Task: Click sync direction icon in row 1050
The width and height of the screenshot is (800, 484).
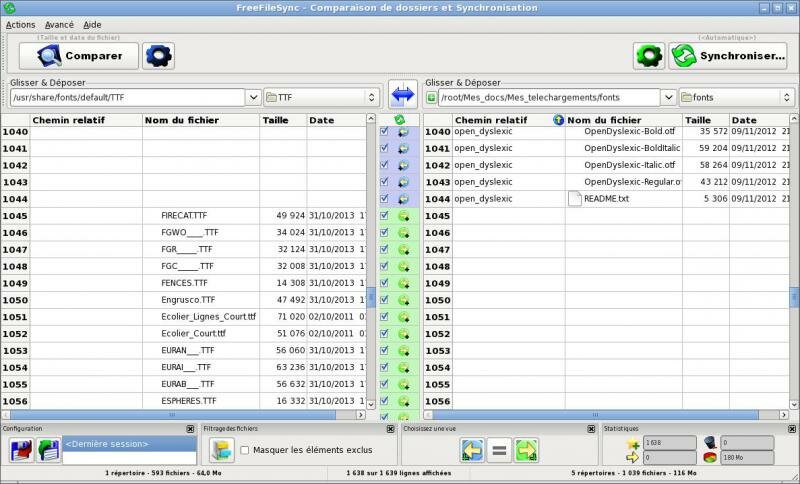Action: [403, 300]
